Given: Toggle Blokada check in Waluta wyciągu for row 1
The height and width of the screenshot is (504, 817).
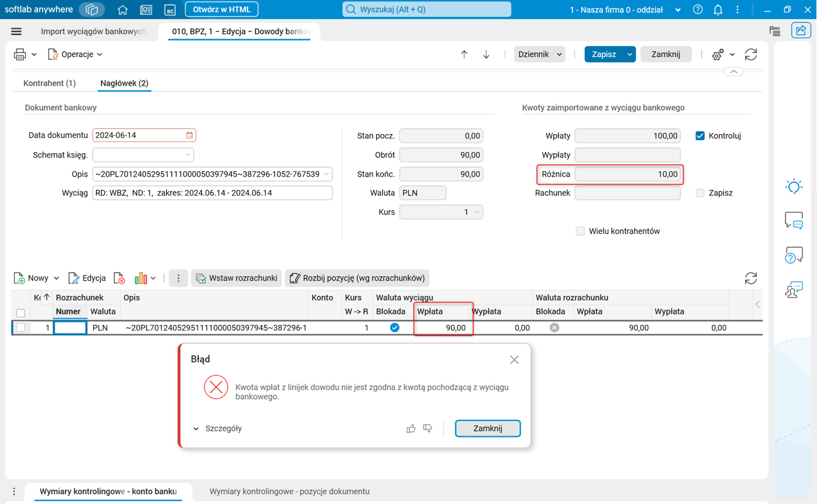Looking at the screenshot, I should click(395, 328).
